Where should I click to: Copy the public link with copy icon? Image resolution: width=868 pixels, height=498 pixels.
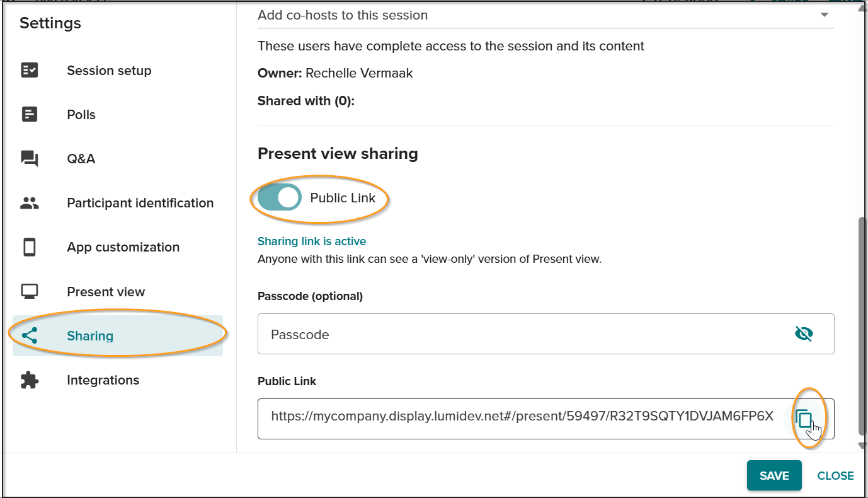804,419
